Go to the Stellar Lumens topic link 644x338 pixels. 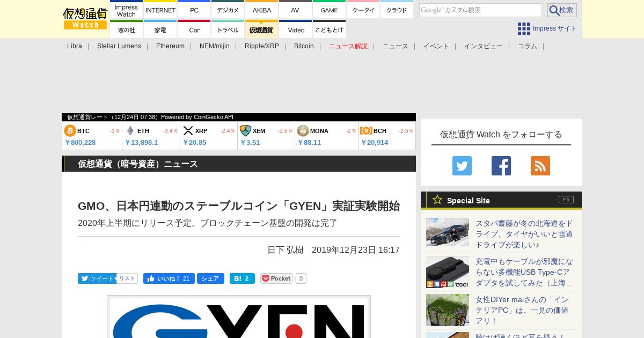click(x=119, y=46)
